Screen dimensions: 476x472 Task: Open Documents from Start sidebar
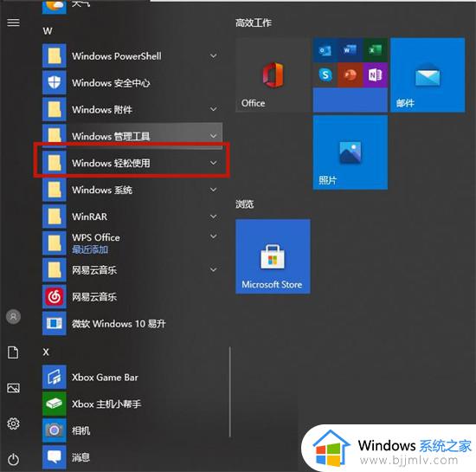13,352
